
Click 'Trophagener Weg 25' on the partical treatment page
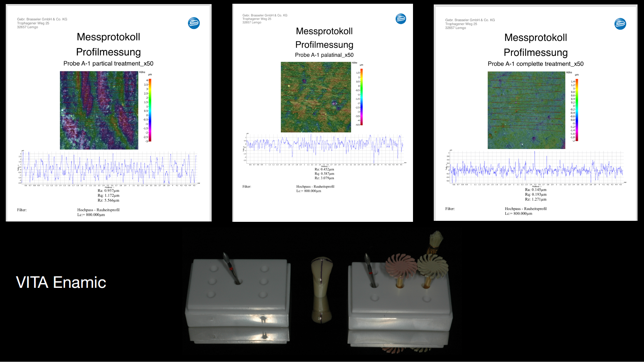click(33, 23)
